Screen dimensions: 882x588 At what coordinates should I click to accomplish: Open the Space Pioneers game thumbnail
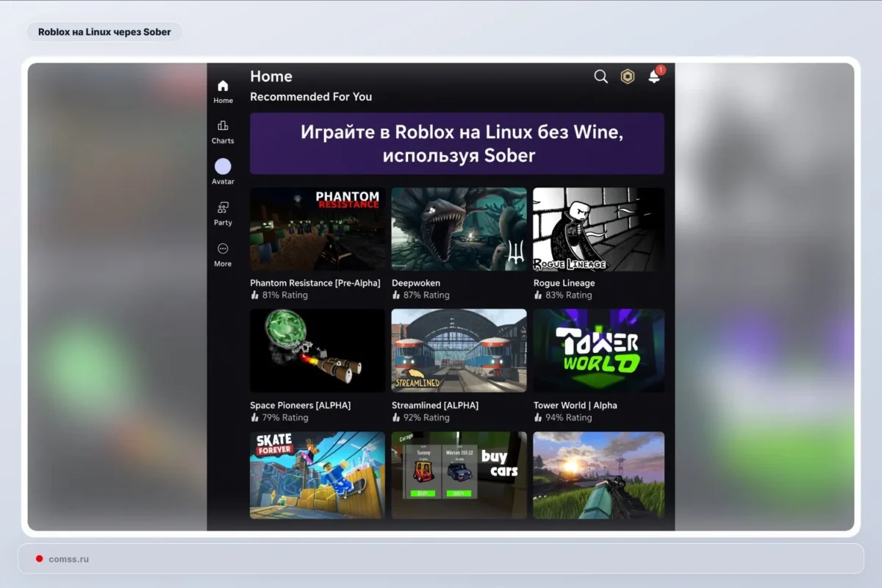tap(318, 351)
